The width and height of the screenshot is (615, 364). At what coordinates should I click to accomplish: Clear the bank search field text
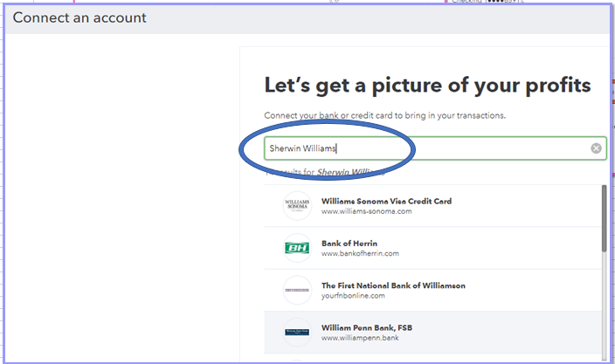click(596, 148)
